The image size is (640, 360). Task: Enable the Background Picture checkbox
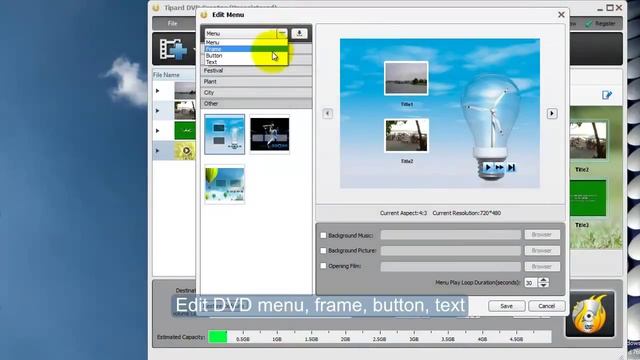tap(323, 250)
